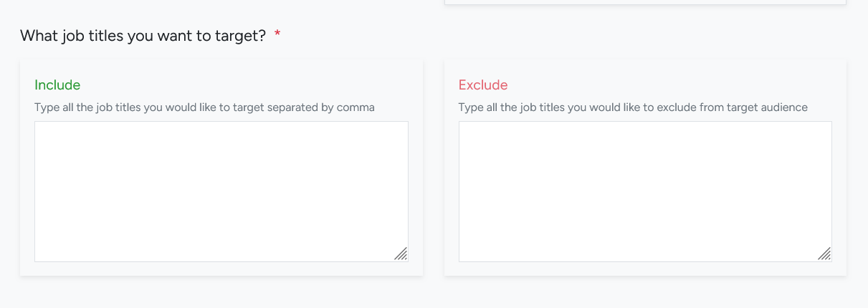This screenshot has width=868, height=308.
Task: Grab the Exclude text area resize handle
Action: (x=825, y=254)
